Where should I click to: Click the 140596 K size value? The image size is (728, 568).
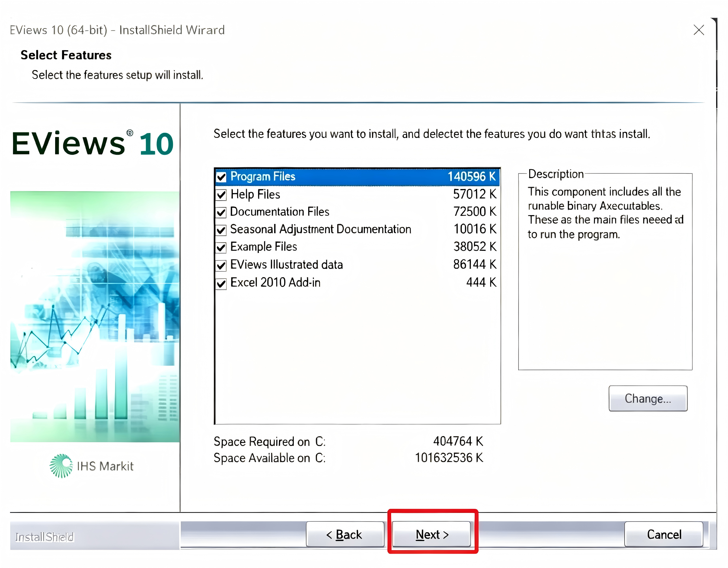point(471,177)
